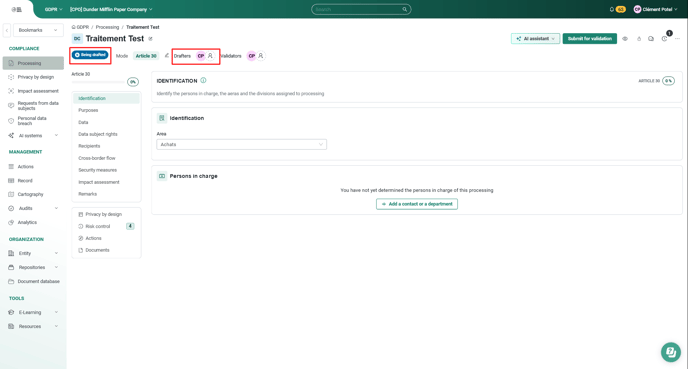This screenshot has width=688, height=369.
Task: Click the lock icon in top toolbar
Action: point(639,39)
